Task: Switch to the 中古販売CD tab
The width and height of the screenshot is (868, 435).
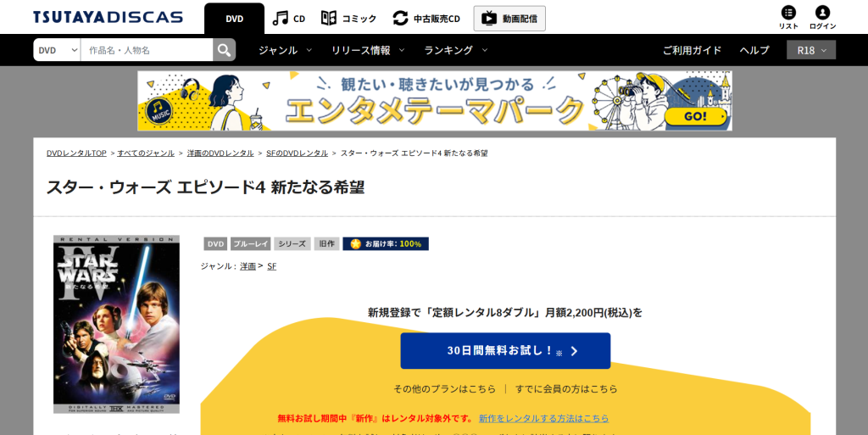Action: point(426,19)
